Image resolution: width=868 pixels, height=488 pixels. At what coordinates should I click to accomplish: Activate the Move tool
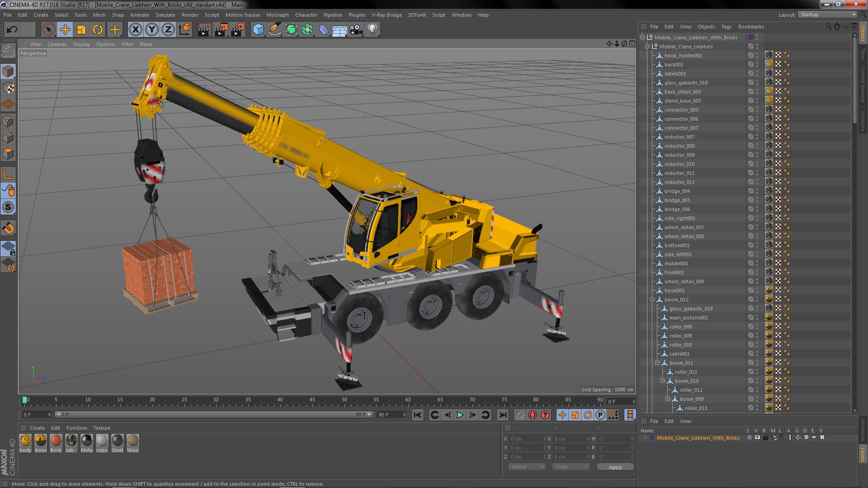pyautogui.click(x=65, y=30)
